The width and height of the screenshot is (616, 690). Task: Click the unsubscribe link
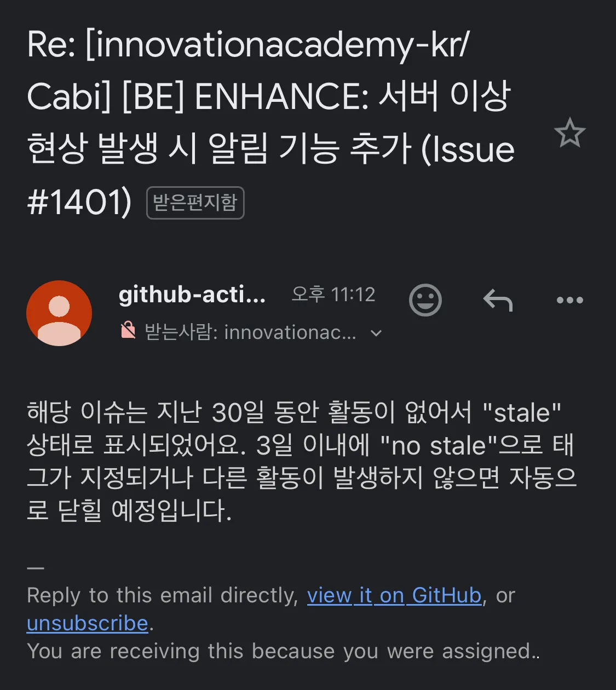[88, 624]
